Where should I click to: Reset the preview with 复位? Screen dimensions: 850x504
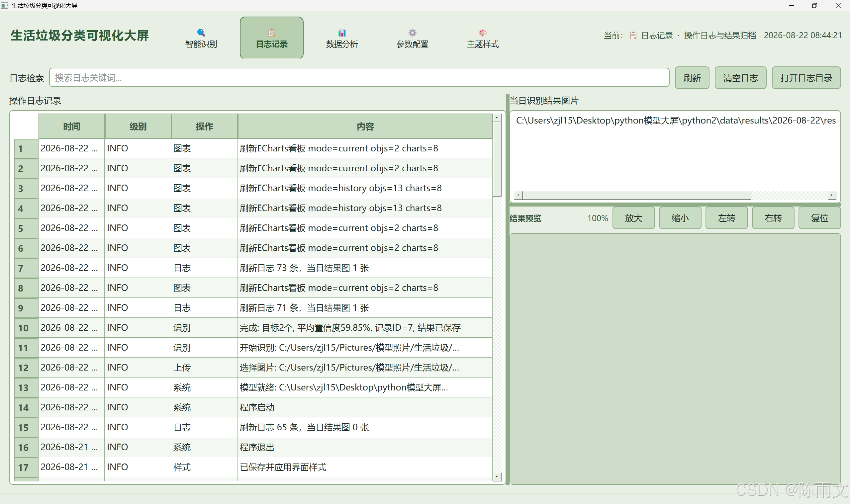820,218
